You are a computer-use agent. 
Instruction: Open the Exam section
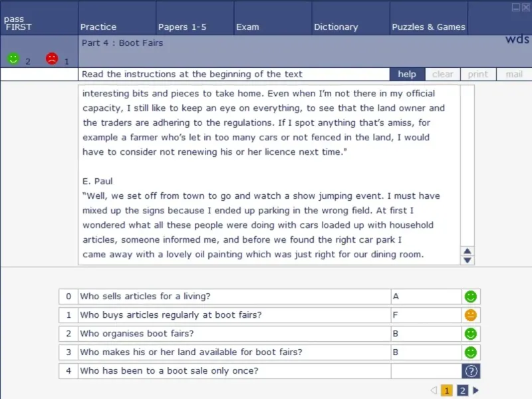(x=247, y=27)
